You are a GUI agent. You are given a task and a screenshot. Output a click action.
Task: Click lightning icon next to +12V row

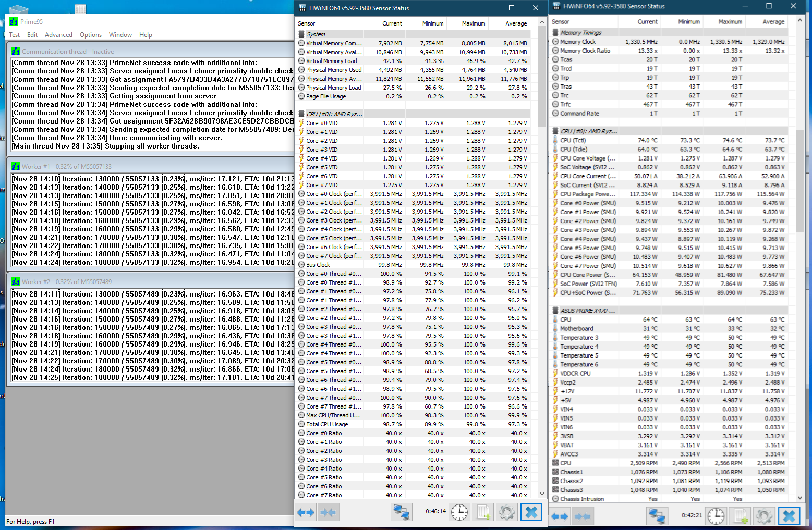coord(555,391)
